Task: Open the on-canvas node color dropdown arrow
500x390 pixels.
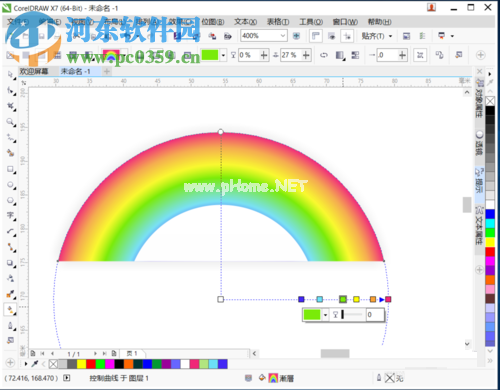Action: (x=325, y=315)
